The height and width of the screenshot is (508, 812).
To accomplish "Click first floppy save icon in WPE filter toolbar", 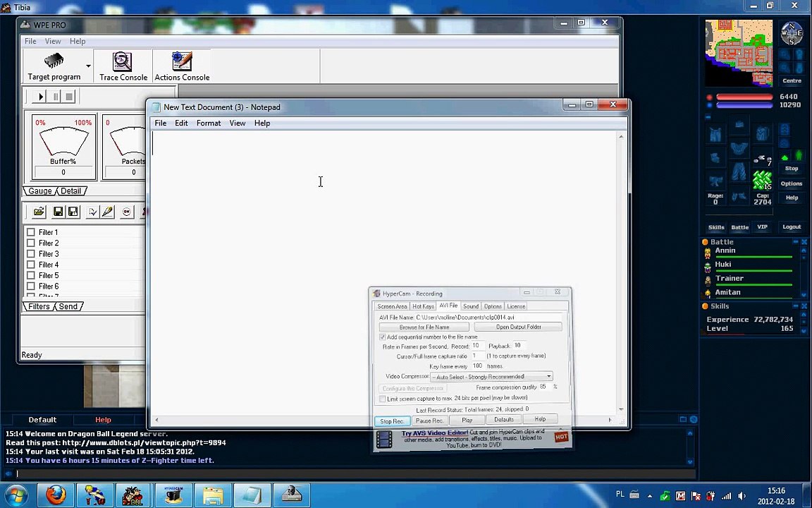I will 58,212.
